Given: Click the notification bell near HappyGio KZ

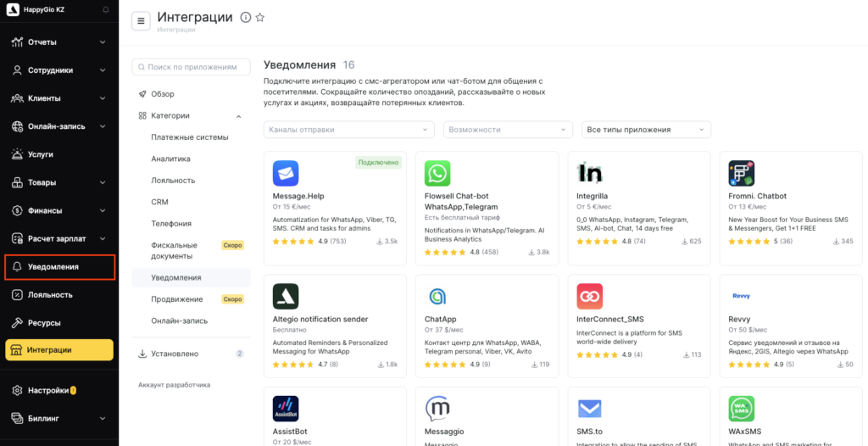Looking at the screenshot, I should pyautogui.click(x=105, y=10).
